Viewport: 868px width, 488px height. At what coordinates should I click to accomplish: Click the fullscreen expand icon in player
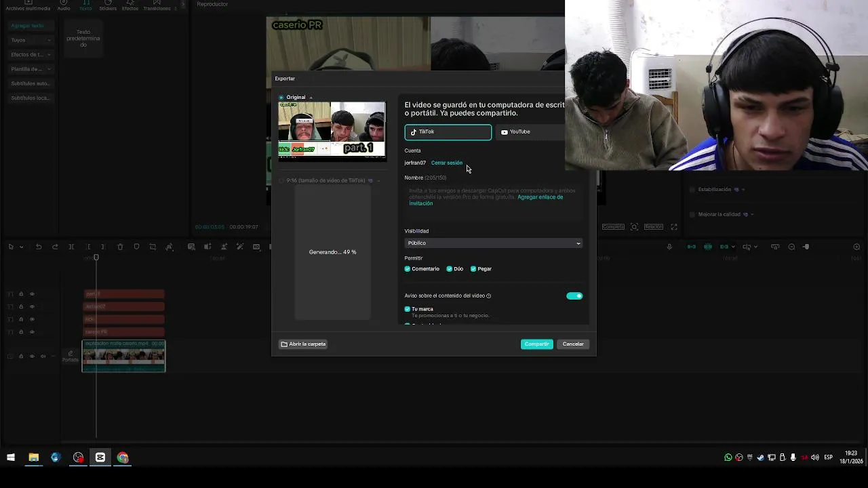[674, 226]
